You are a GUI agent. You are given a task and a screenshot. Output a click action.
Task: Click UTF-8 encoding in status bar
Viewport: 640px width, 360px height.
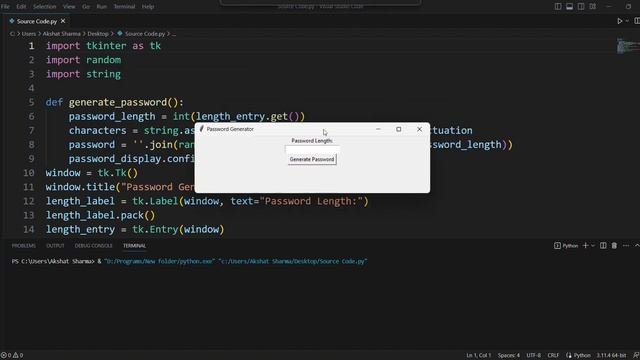tap(533, 356)
